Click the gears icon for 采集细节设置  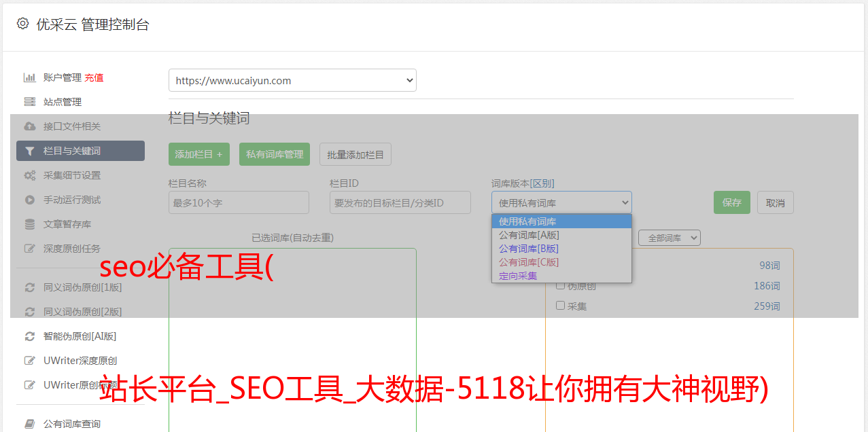[29, 175]
